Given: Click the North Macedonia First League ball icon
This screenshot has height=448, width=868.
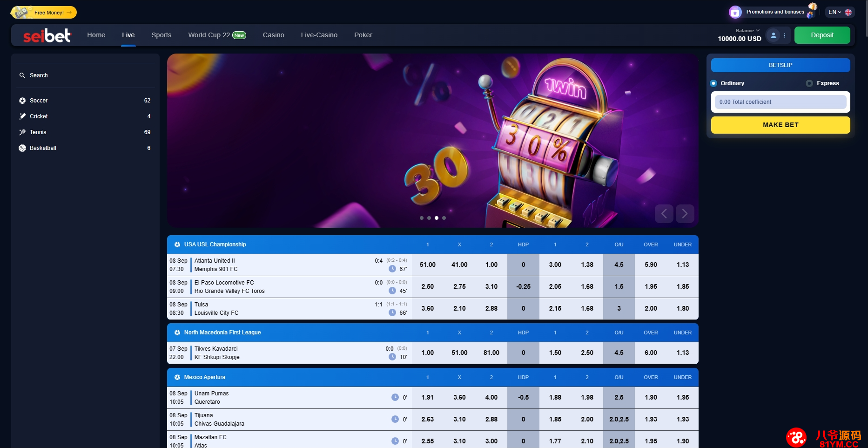Looking at the screenshot, I should coord(177,333).
